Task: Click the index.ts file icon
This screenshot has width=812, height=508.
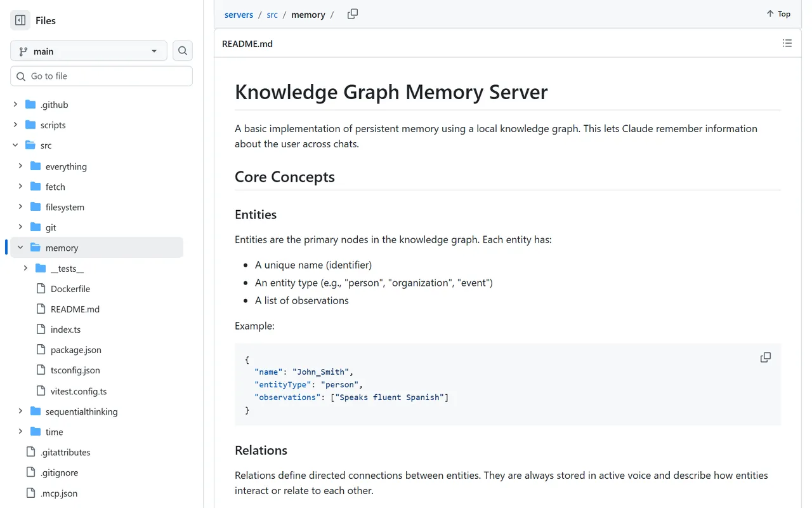Action: (x=41, y=329)
